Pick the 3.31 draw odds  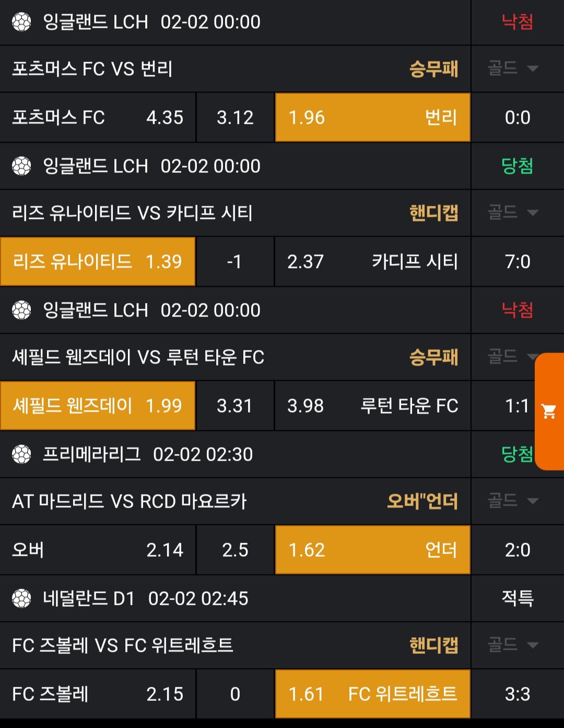click(x=235, y=406)
